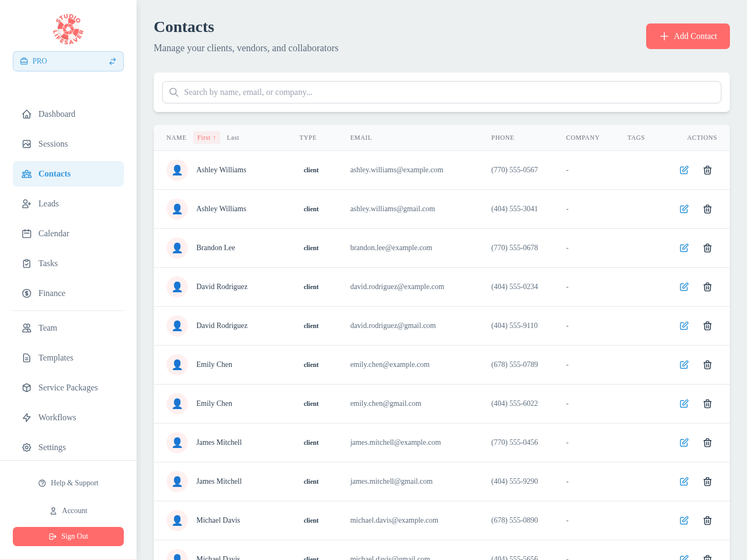Open the Calendar via its sidebar icon
The image size is (747, 560).
pyautogui.click(x=27, y=233)
